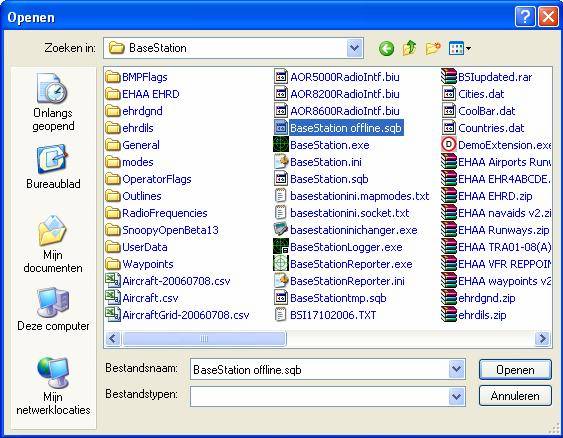This screenshot has width=563, height=438.
Task: Expand the Bestandstypen dropdown arrow
Action: pos(456,396)
